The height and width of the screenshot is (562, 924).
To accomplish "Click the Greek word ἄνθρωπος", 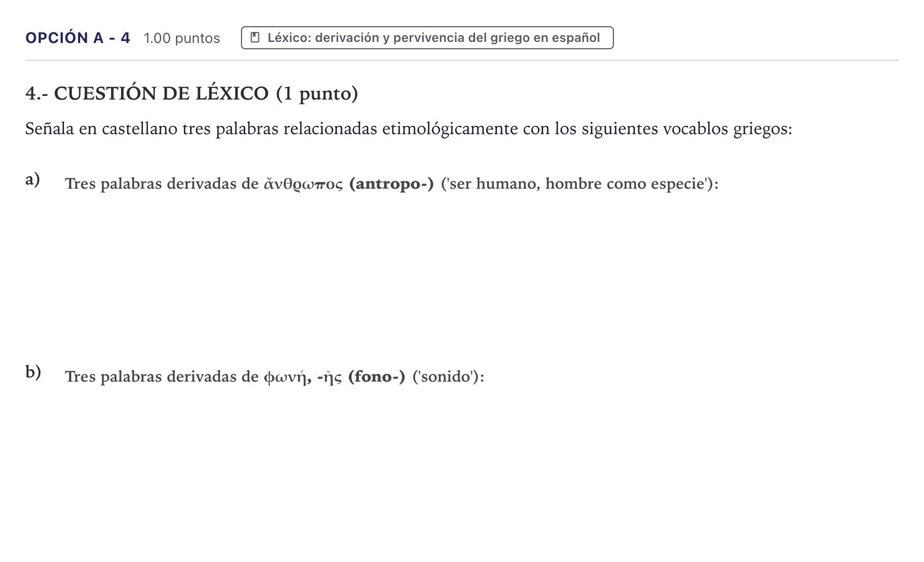I will 303,183.
